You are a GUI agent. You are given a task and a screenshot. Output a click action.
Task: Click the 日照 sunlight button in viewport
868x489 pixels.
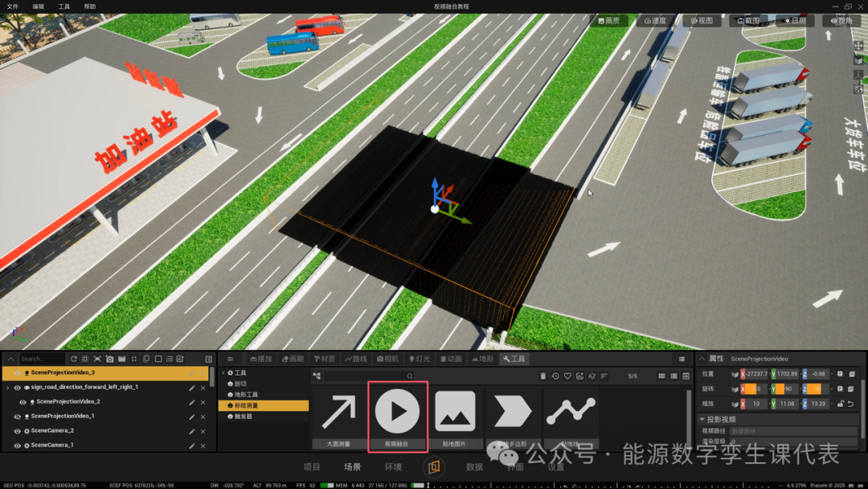[x=795, y=20]
